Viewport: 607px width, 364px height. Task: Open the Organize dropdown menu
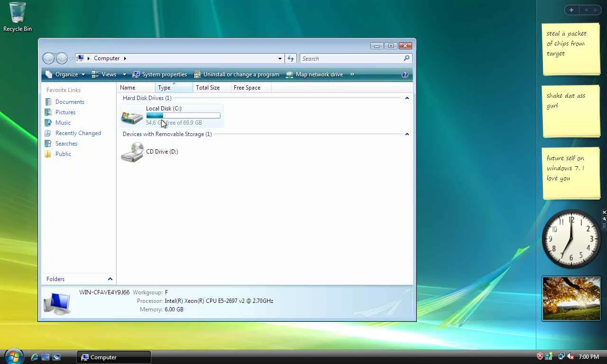(x=65, y=74)
